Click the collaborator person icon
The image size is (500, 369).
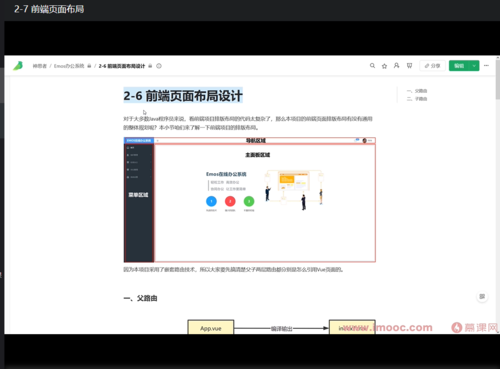396,66
